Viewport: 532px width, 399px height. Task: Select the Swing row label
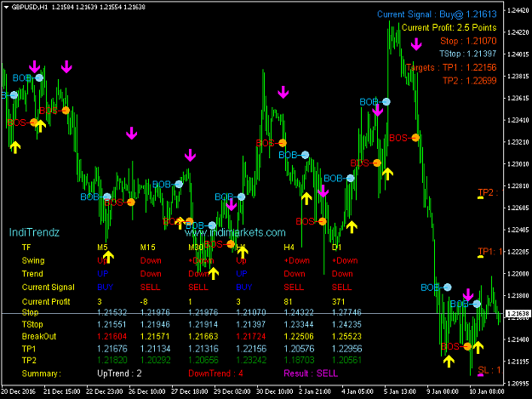(x=33, y=260)
